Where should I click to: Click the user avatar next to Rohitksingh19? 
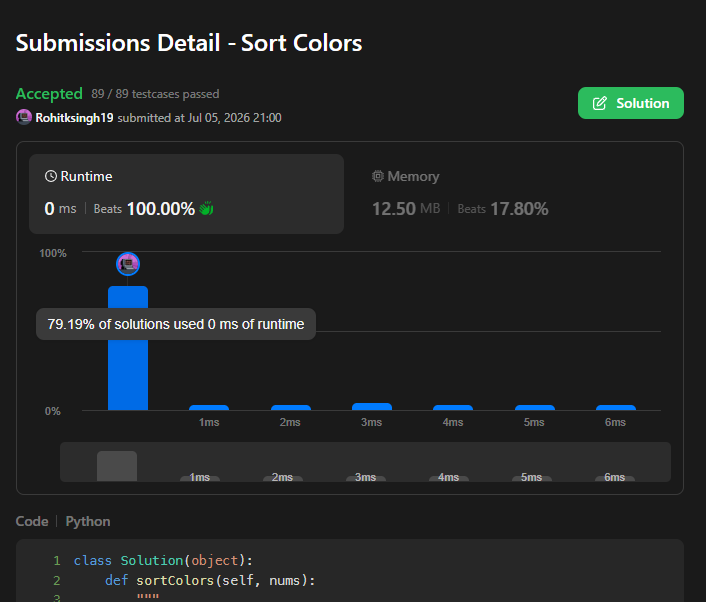click(24, 117)
